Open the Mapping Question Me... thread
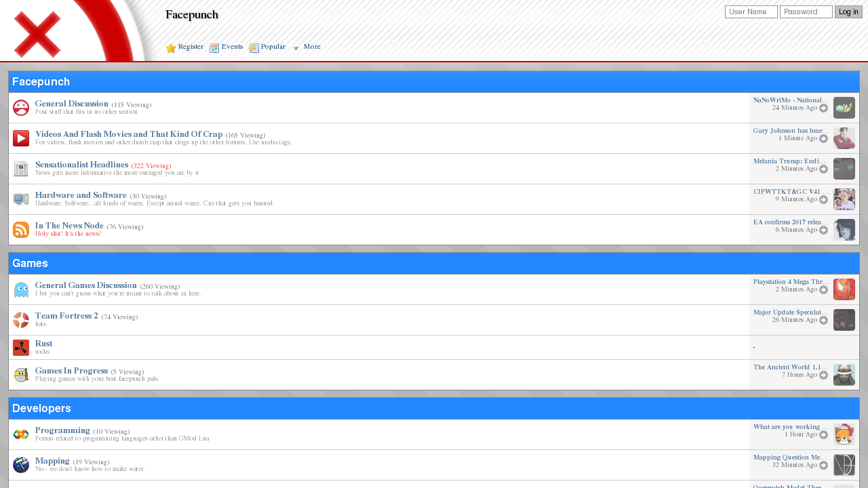The width and height of the screenshot is (868, 488). 791,457
